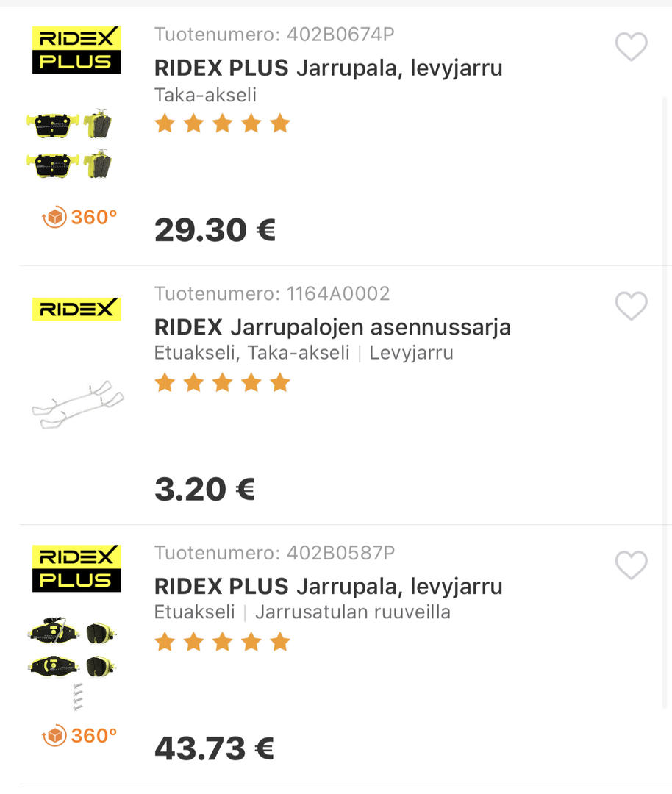Click the 29.30 € price
The width and height of the screenshot is (672, 794).
click(215, 230)
